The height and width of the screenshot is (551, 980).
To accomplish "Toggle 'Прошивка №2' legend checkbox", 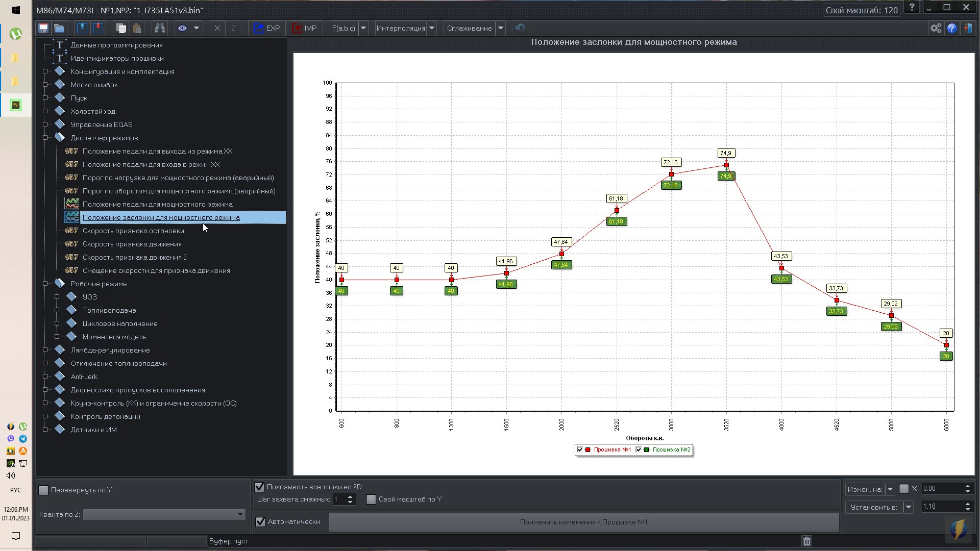I will (x=638, y=449).
